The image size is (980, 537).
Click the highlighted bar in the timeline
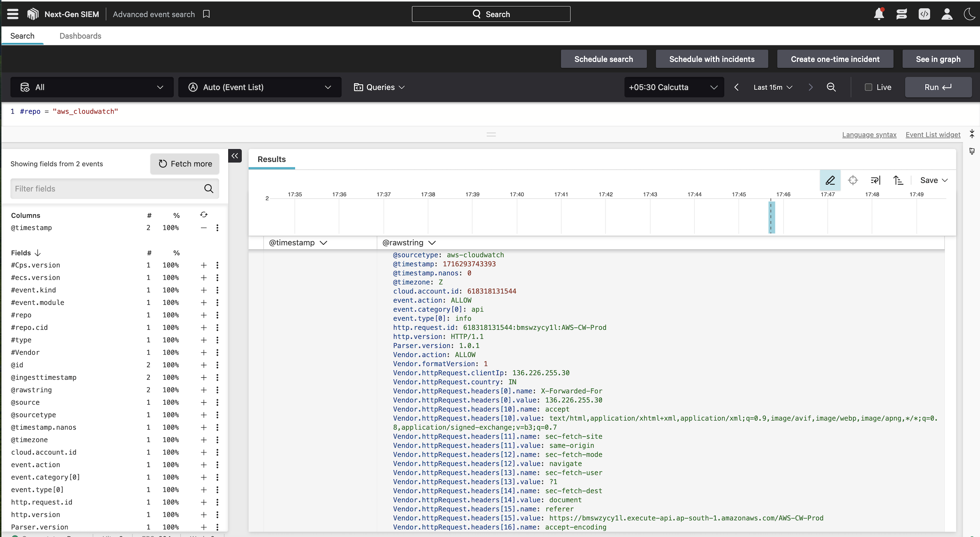[771, 217]
